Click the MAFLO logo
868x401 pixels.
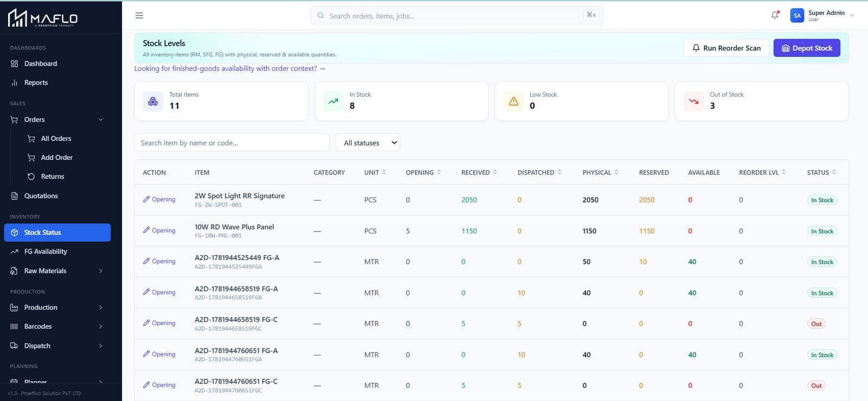click(x=42, y=18)
